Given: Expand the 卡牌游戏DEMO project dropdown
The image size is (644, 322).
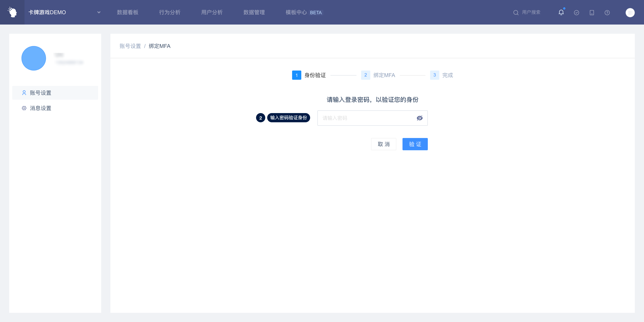Looking at the screenshot, I should (x=99, y=12).
